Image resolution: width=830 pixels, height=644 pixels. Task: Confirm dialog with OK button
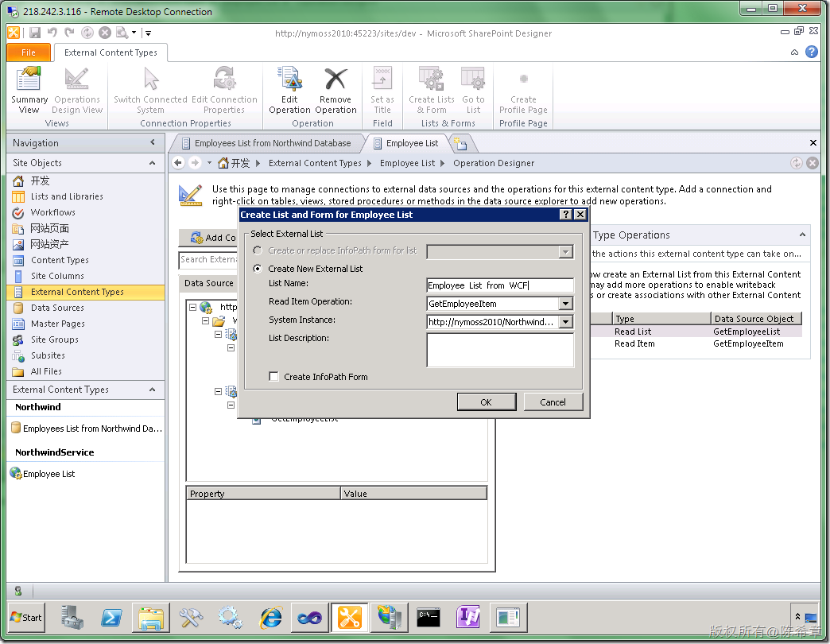coord(486,402)
